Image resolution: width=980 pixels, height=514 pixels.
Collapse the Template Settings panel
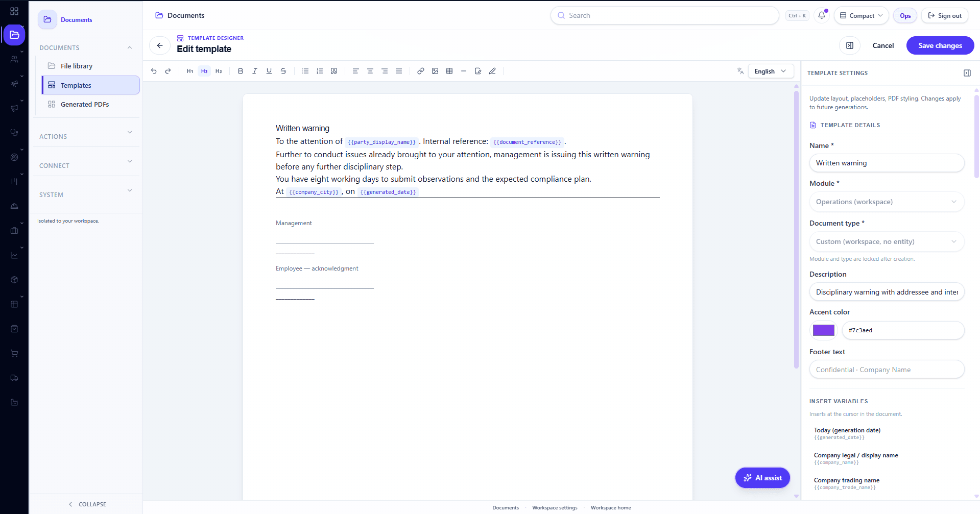point(967,73)
